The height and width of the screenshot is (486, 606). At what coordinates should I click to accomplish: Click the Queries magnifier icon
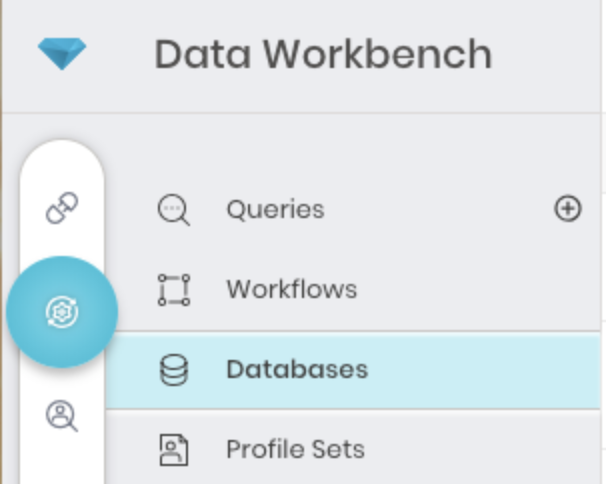point(173,210)
